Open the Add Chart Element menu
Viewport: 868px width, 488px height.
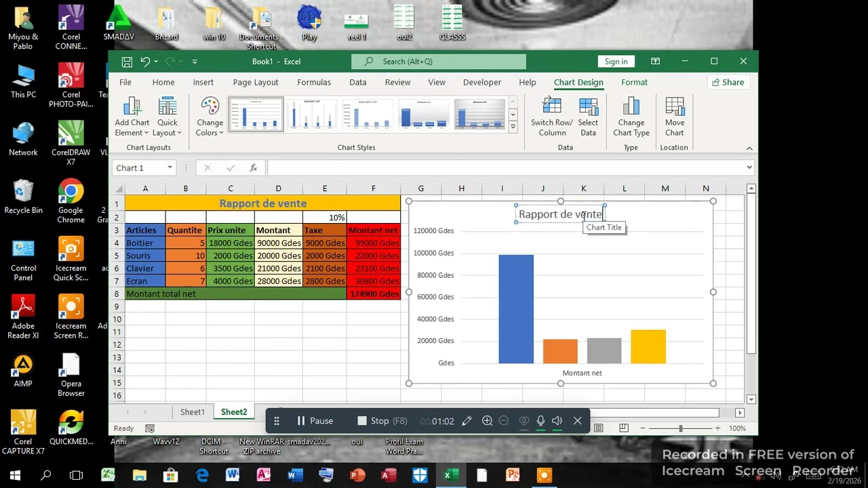point(132,117)
